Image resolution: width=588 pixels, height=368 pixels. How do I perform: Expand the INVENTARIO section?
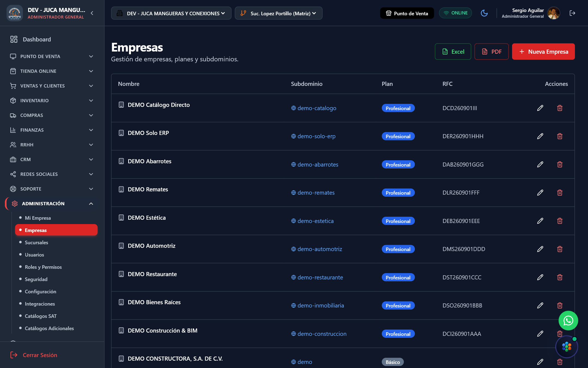tap(52, 101)
